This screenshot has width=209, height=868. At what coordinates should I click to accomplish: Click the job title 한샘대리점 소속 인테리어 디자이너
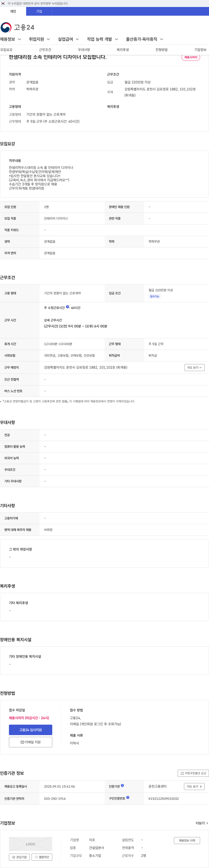pos(57,57)
